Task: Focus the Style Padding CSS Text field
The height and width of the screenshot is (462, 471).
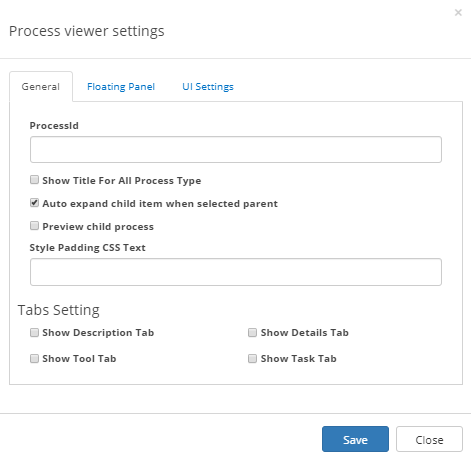Action: (236, 272)
